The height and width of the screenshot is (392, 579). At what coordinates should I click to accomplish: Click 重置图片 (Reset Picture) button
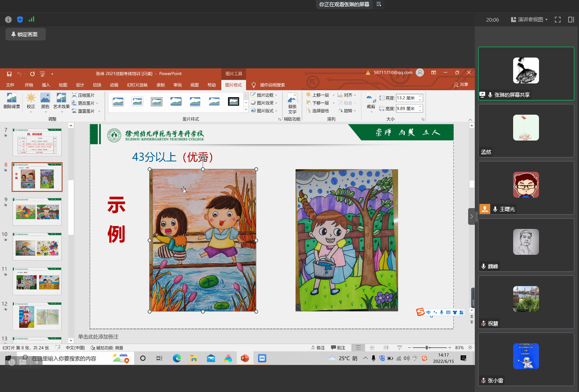83,111
